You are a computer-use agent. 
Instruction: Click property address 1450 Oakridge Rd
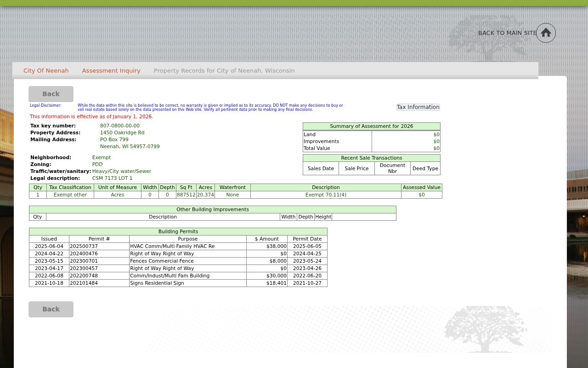[x=122, y=132]
